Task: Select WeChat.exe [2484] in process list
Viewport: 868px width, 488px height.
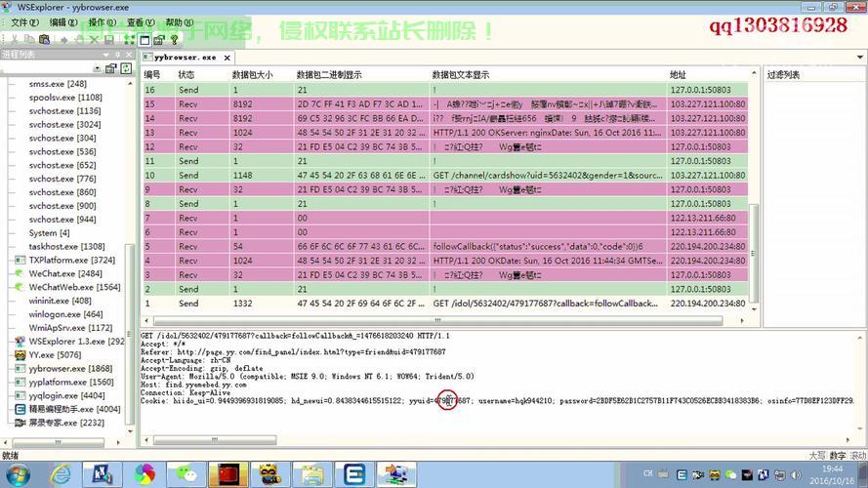Action: (65, 274)
